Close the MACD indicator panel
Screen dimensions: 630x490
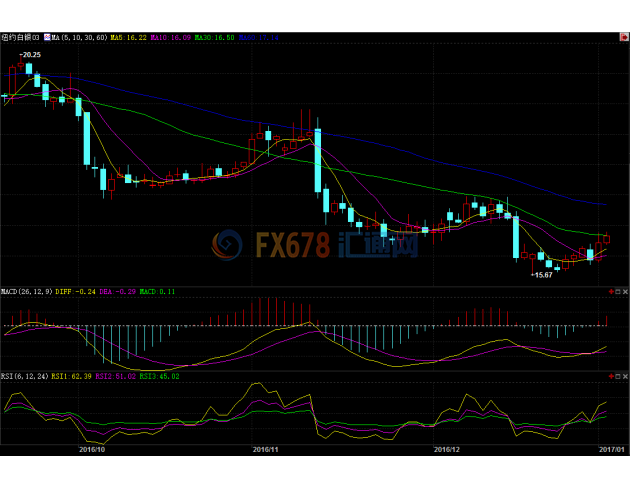[625, 292]
